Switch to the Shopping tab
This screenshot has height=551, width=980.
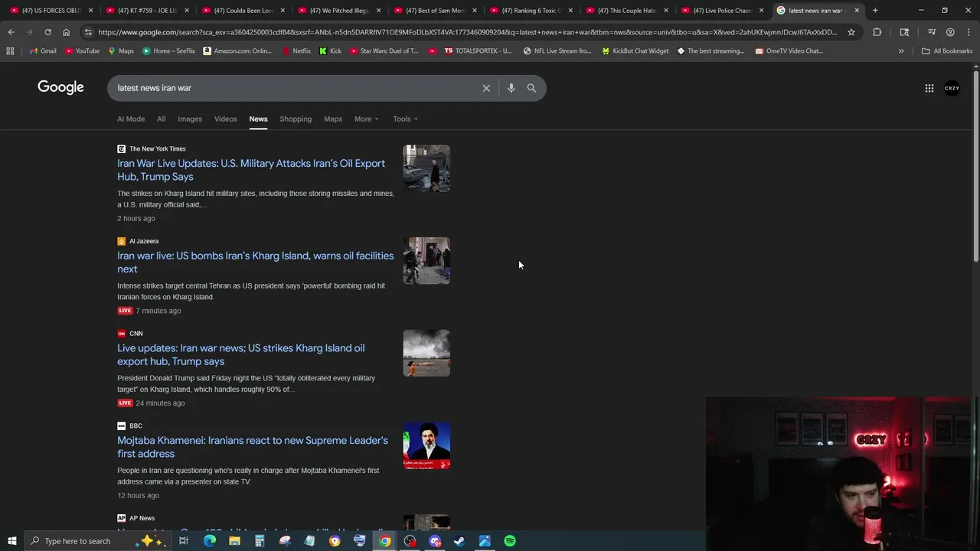click(296, 119)
